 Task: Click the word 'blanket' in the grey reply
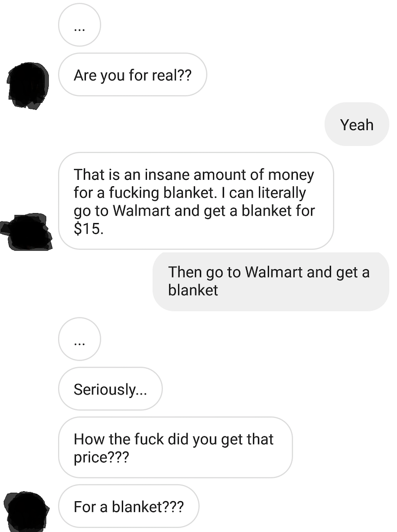(x=193, y=290)
